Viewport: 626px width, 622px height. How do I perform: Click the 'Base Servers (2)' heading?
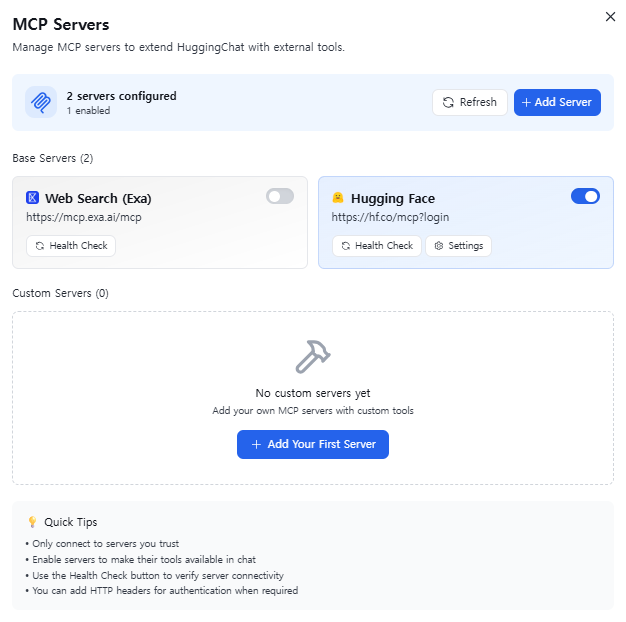tap(53, 158)
